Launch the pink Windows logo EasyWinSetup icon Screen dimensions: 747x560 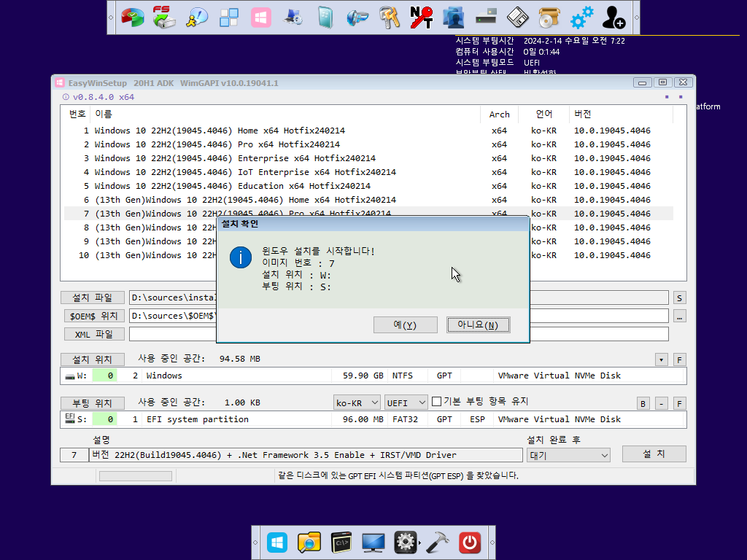[261, 17]
